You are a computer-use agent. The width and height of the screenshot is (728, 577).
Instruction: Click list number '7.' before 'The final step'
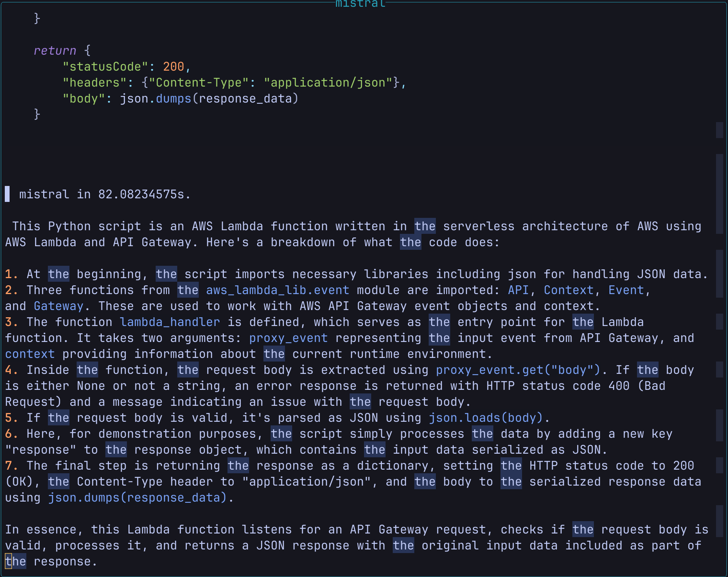pyautogui.click(x=12, y=466)
